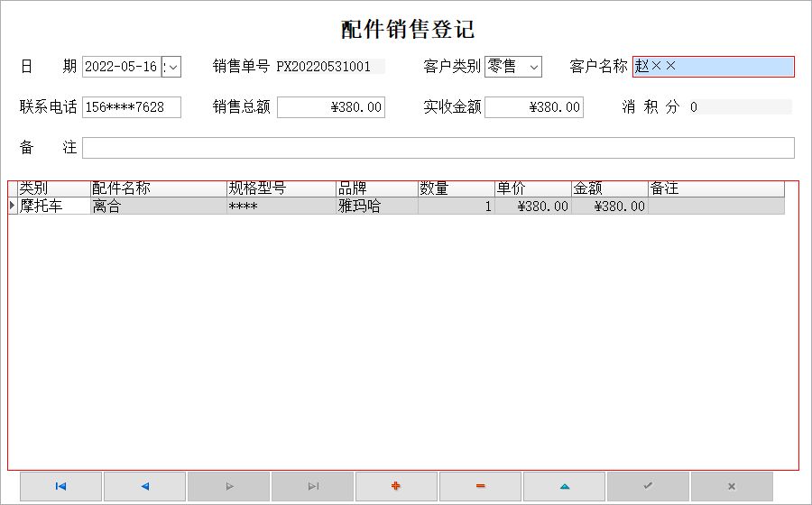Click the 客户名称 field containing 赵××
812x505 pixels.
[x=713, y=67]
